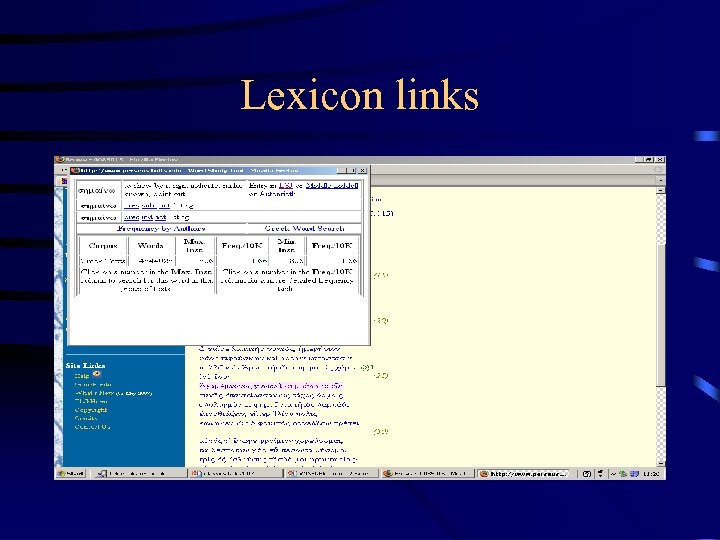The width and height of the screenshot is (720, 540).
Task: Click the blue monitor tray icon
Action: point(634,473)
